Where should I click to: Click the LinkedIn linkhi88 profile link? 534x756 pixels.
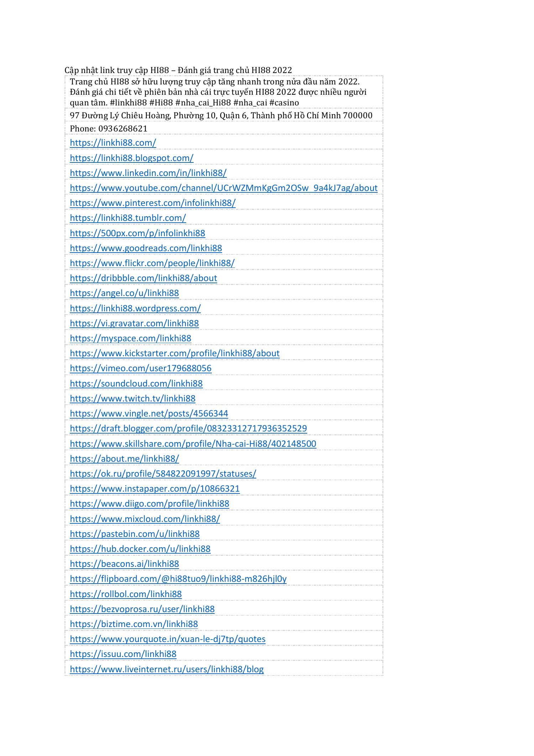(148, 173)
